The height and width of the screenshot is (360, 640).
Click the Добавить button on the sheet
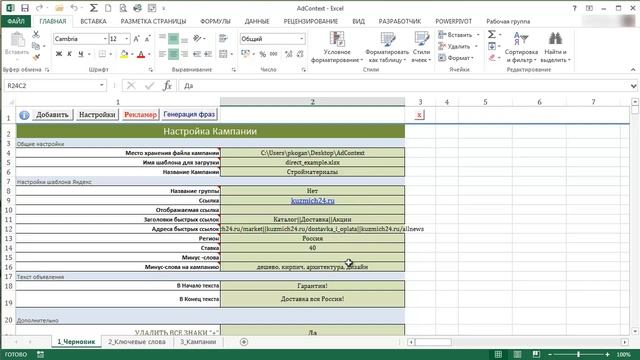click(x=52, y=115)
